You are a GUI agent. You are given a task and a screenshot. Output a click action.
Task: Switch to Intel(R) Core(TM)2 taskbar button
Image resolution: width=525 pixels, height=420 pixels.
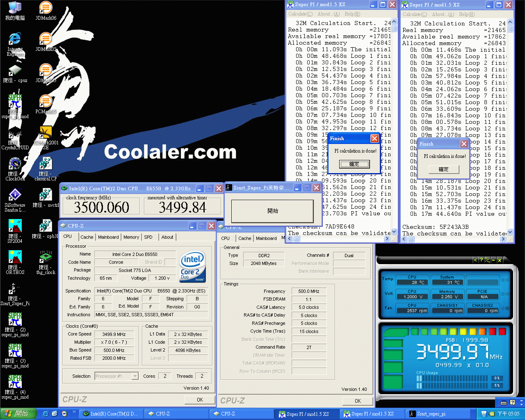pos(112,414)
